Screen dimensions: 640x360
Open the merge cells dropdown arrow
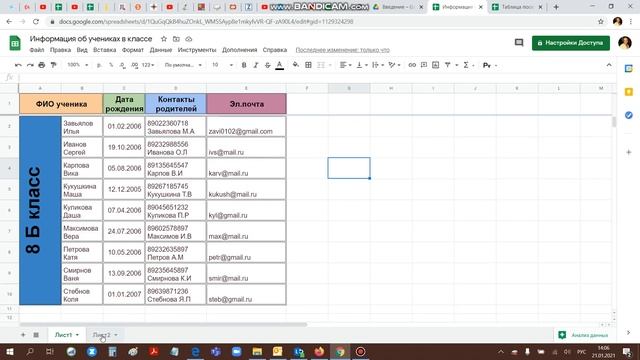[330, 65]
